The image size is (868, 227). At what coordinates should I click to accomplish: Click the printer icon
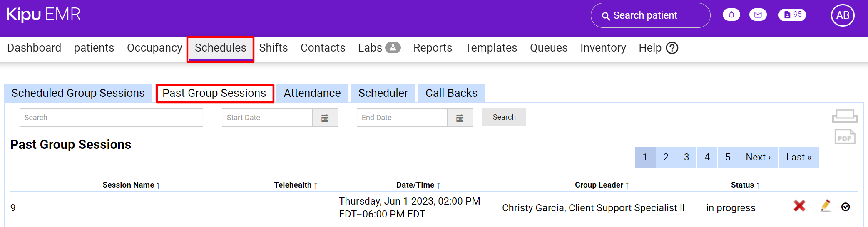coord(845,116)
